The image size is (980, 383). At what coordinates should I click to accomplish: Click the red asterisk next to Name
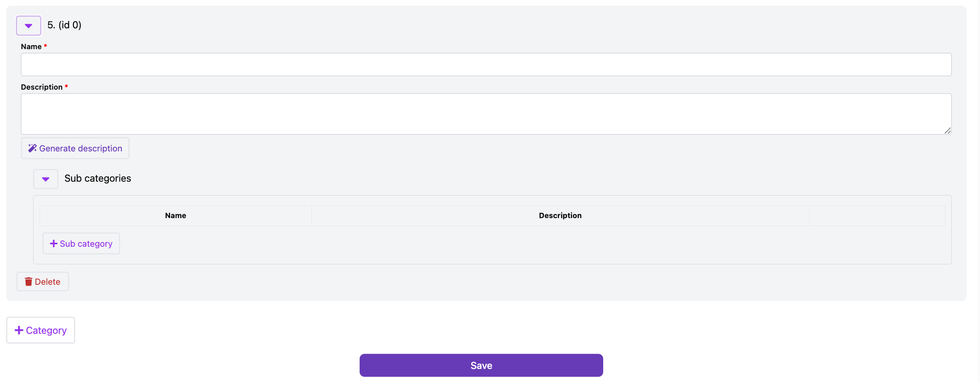click(46, 46)
